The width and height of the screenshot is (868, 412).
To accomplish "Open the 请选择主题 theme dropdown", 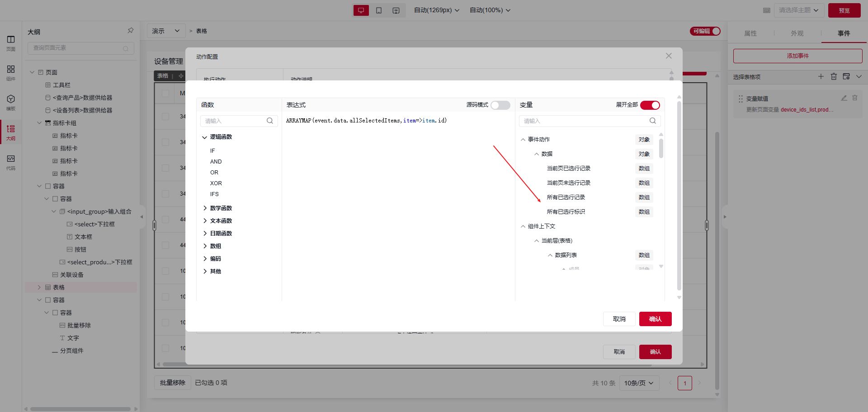I will pyautogui.click(x=798, y=10).
